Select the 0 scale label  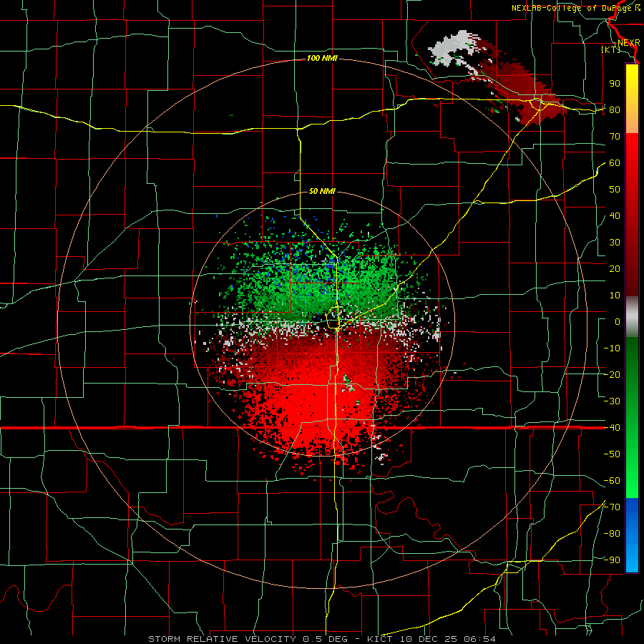[618, 321]
